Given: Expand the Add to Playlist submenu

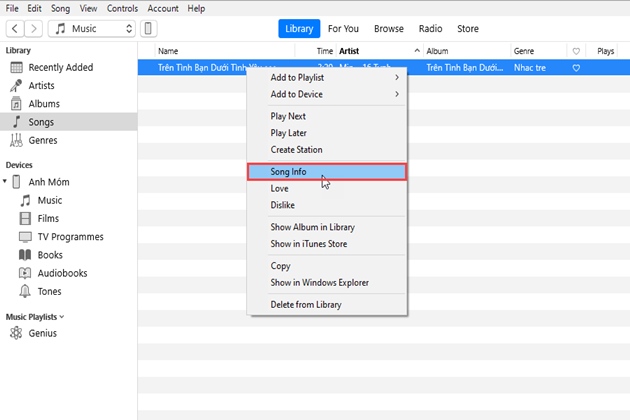Looking at the screenshot, I should [x=396, y=77].
